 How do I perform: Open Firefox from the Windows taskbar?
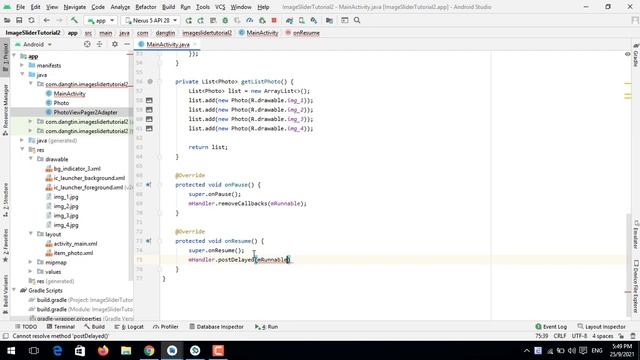point(103,351)
